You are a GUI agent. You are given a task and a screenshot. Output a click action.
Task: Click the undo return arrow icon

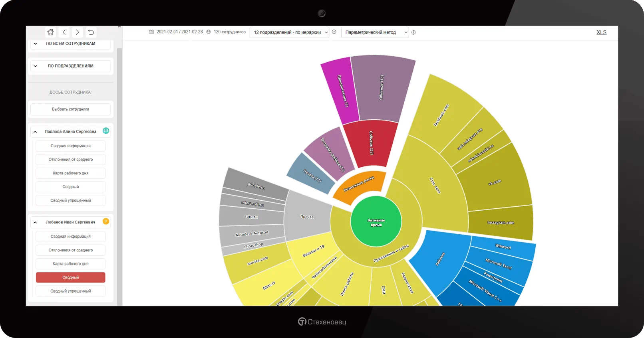[91, 32]
